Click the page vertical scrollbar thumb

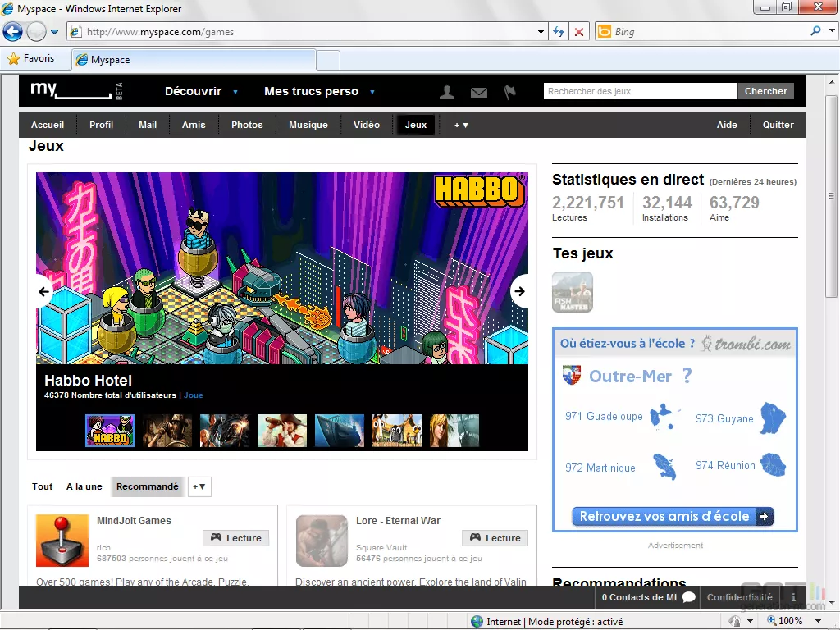coord(831,197)
